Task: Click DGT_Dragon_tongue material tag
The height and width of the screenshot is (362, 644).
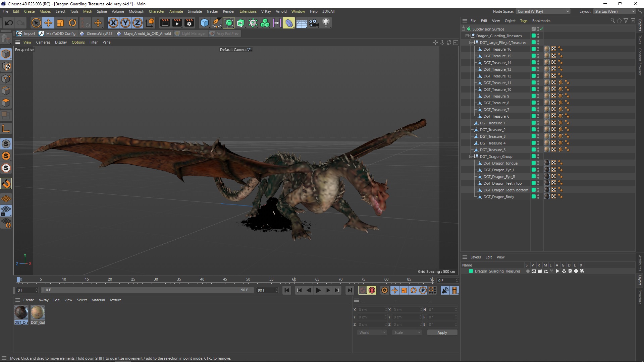Action: click(x=547, y=163)
